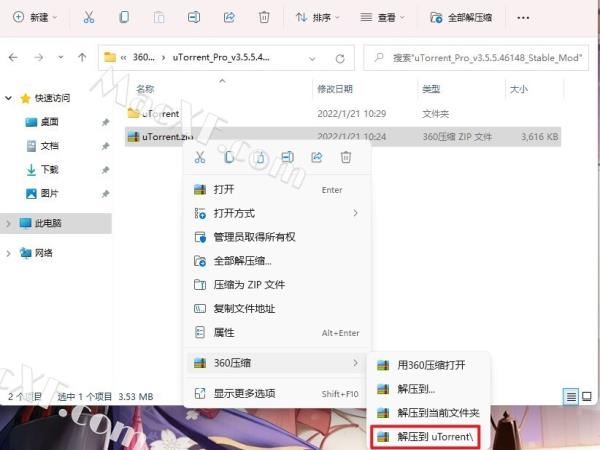The width and height of the screenshot is (600, 450).
Task: Choose Extract to... (解压到...) submenu item
Action: coord(428,389)
